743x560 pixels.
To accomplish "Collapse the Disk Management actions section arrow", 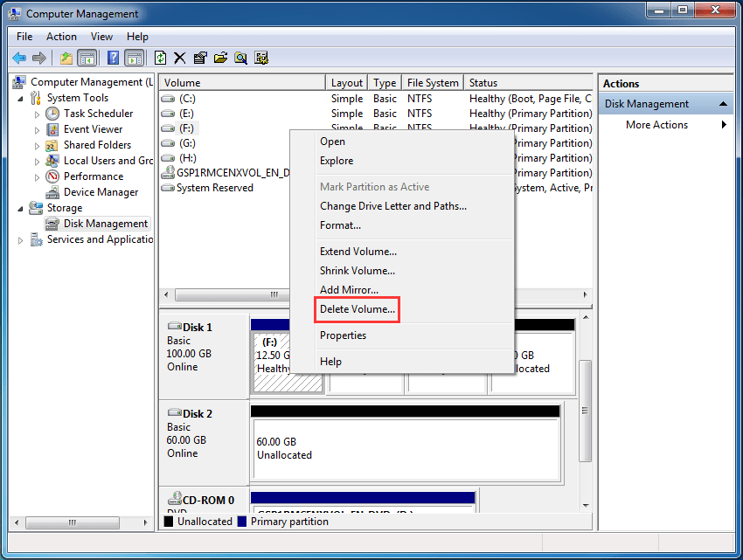I will 723,104.
